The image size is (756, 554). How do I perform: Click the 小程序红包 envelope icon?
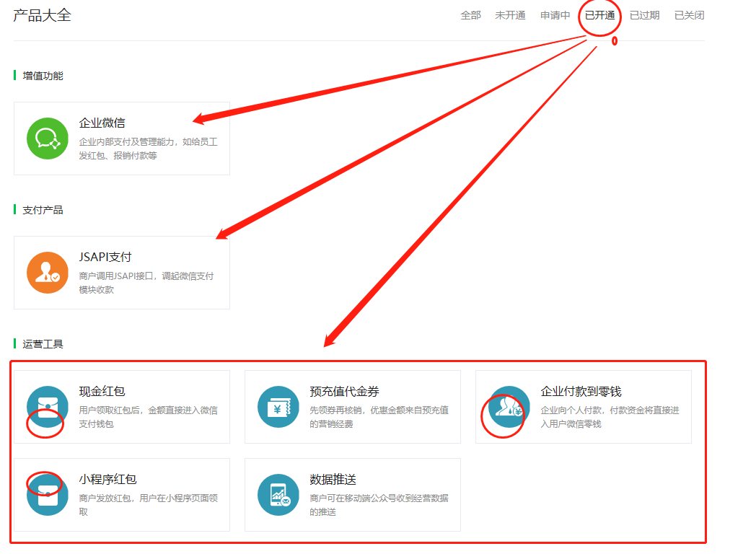tap(48, 495)
